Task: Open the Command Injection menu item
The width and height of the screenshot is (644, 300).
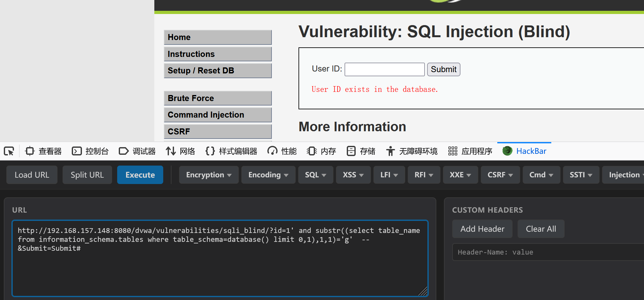Action: pos(218,115)
